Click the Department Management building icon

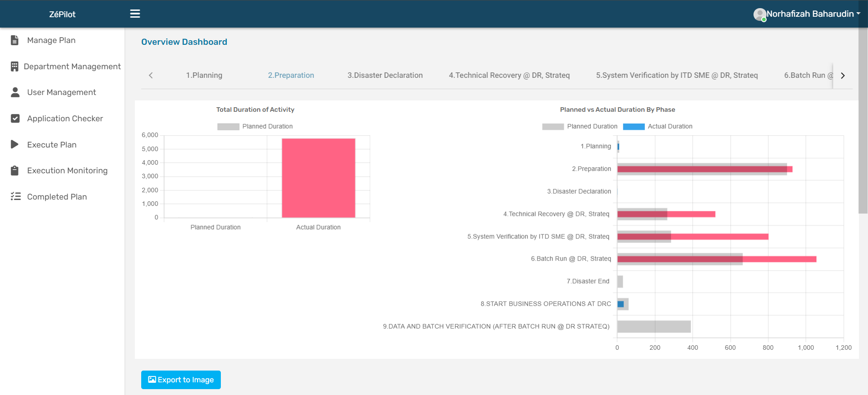(x=14, y=67)
